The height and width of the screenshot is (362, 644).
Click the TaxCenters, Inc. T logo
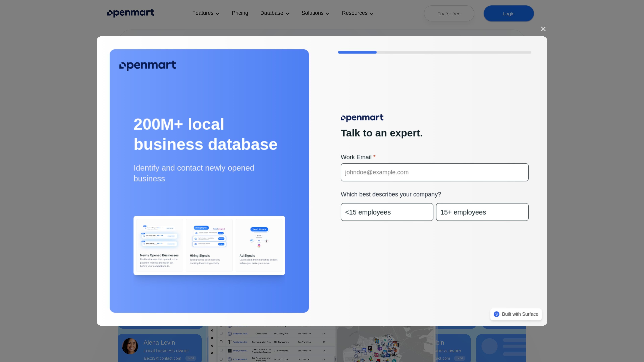[229, 342]
